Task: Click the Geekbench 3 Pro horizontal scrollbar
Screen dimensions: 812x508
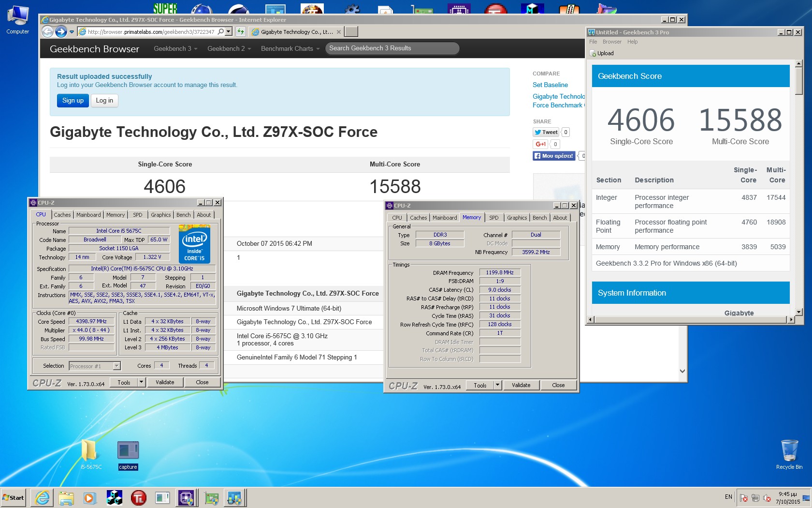Action: pyautogui.click(x=691, y=319)
